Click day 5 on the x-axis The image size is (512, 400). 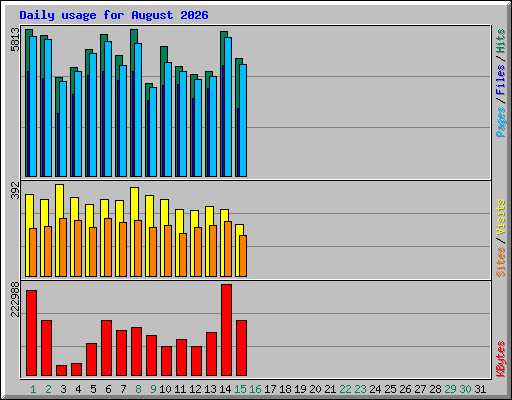point(93,389)
